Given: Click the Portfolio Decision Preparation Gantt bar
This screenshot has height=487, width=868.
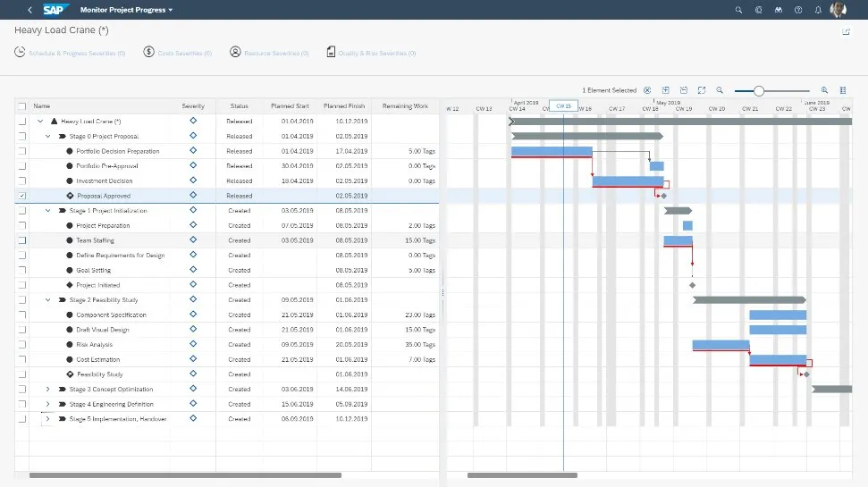Looking at the screenshot, I should (x=552, y=151).
